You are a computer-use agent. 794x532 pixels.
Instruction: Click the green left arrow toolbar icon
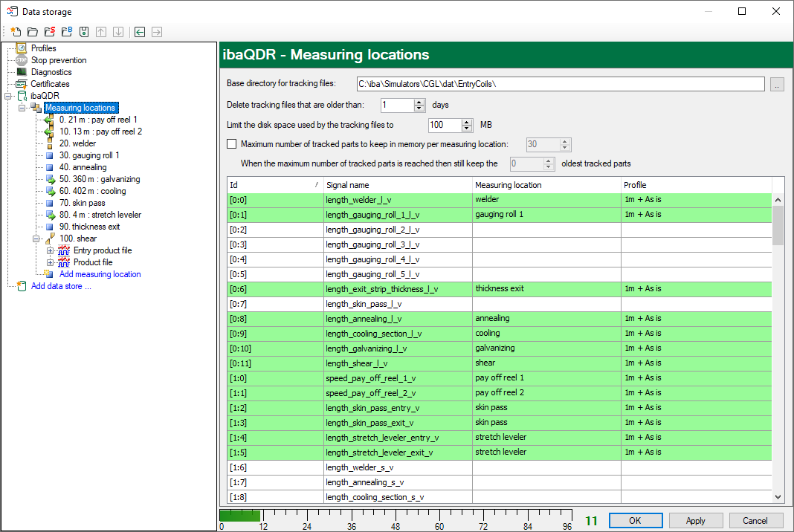(140, 32)
